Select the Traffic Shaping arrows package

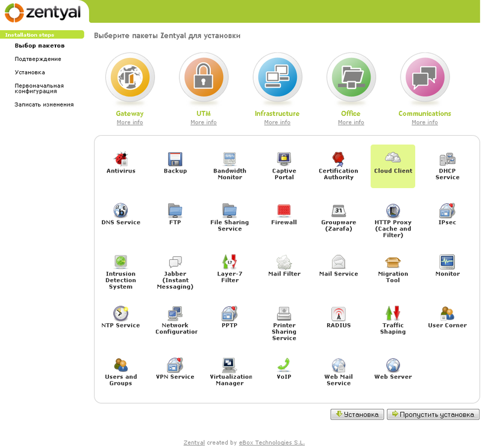[393, 321]
